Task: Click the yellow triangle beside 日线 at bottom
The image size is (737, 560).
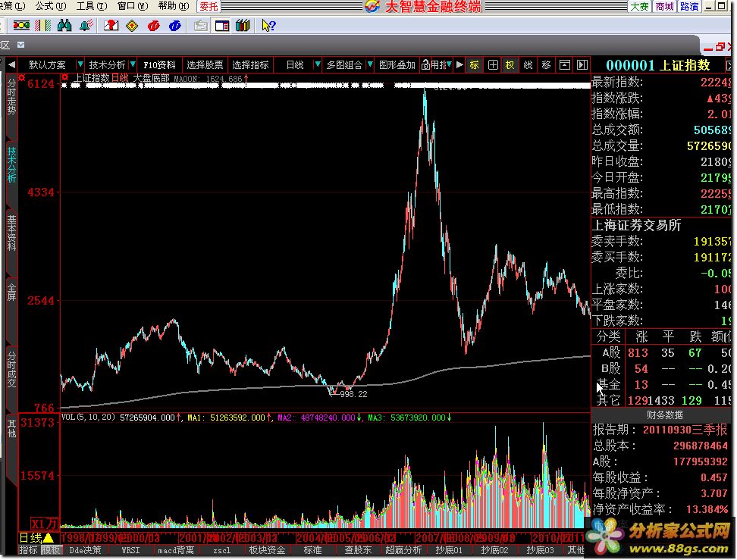Action: coord(49,537)
